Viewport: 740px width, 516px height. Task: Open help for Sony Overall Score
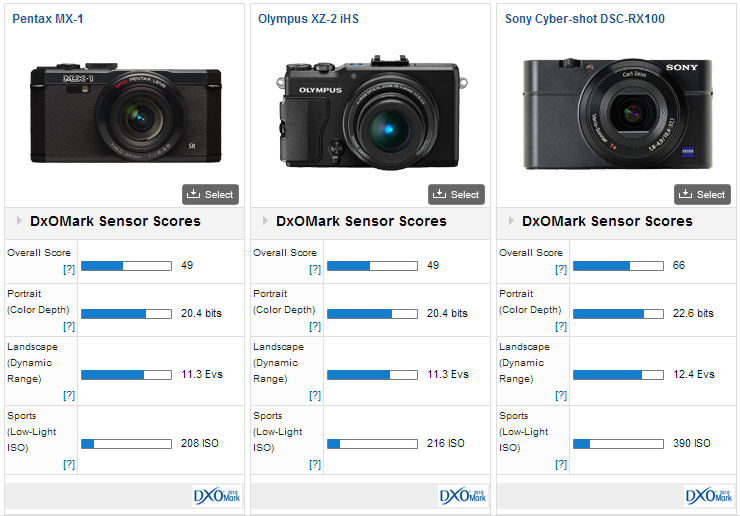click(561, 269)
